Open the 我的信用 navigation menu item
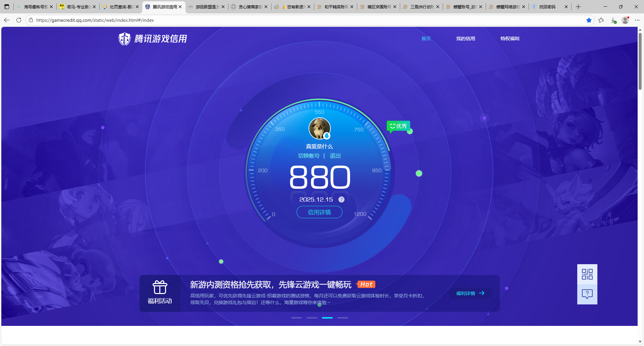This screenshot has height=346, width=644. pos(465,39)
